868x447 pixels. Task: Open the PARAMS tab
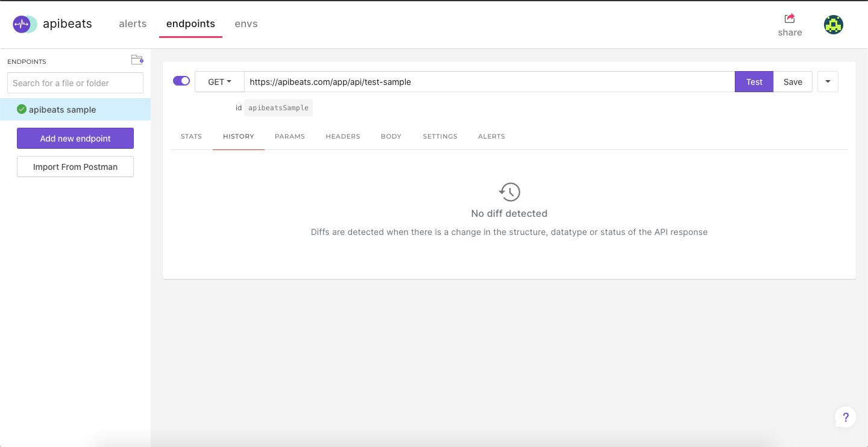coord(290,137)
